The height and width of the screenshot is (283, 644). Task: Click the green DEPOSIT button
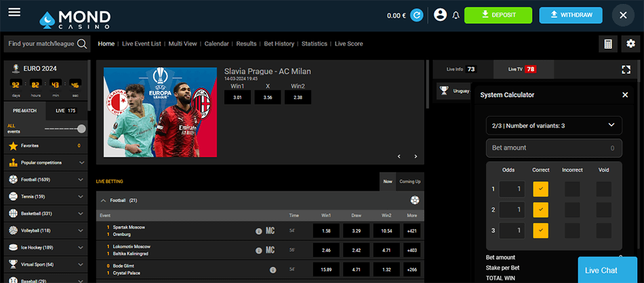pyautogui.click(x=498, y=15)
